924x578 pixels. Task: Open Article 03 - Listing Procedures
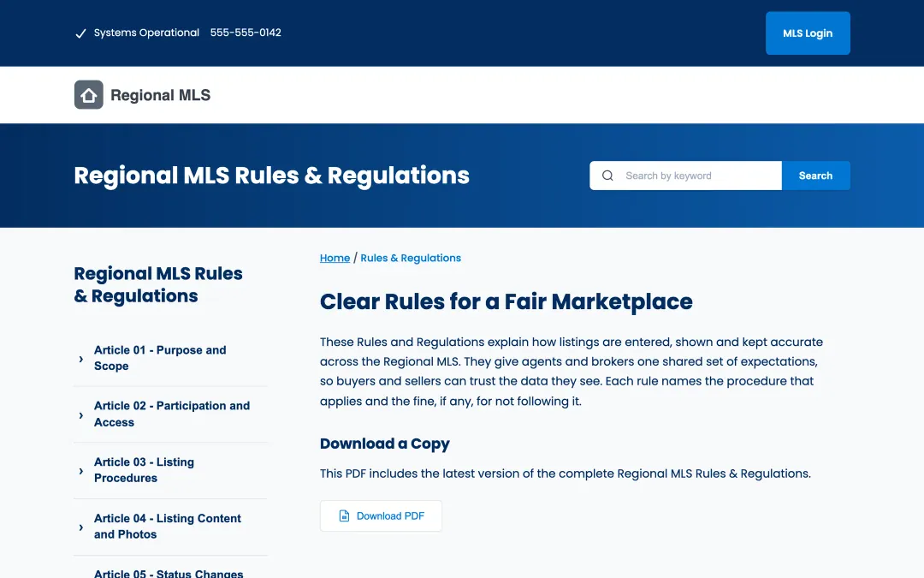[x=144, y=470]
